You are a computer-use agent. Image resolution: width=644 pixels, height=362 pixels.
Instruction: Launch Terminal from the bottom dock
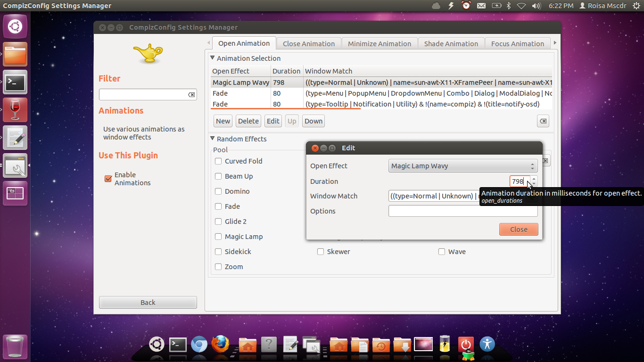click(178, 345)
